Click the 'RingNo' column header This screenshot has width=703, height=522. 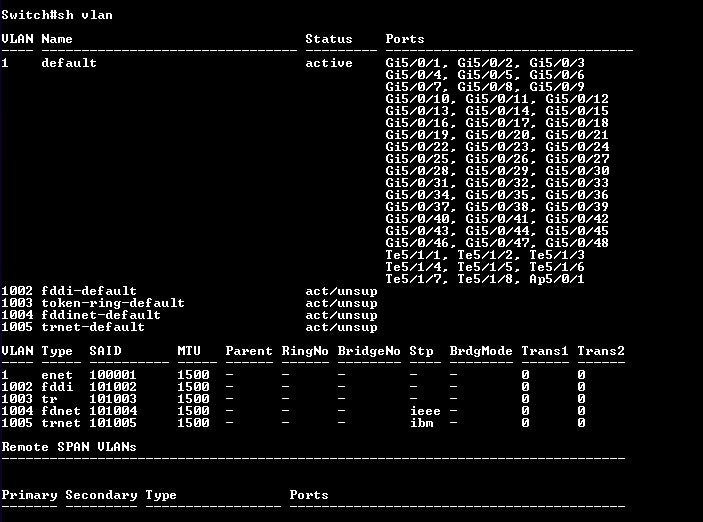tap(305, 351)
